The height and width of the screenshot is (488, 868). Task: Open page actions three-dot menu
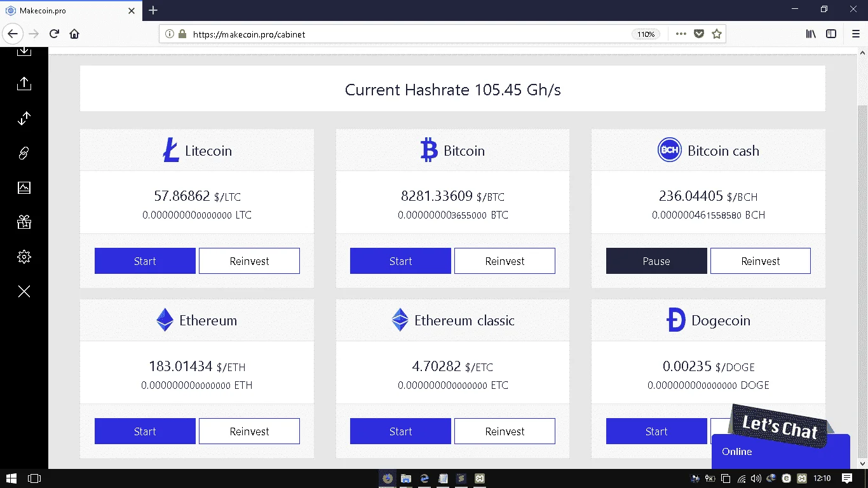[681, 34]
